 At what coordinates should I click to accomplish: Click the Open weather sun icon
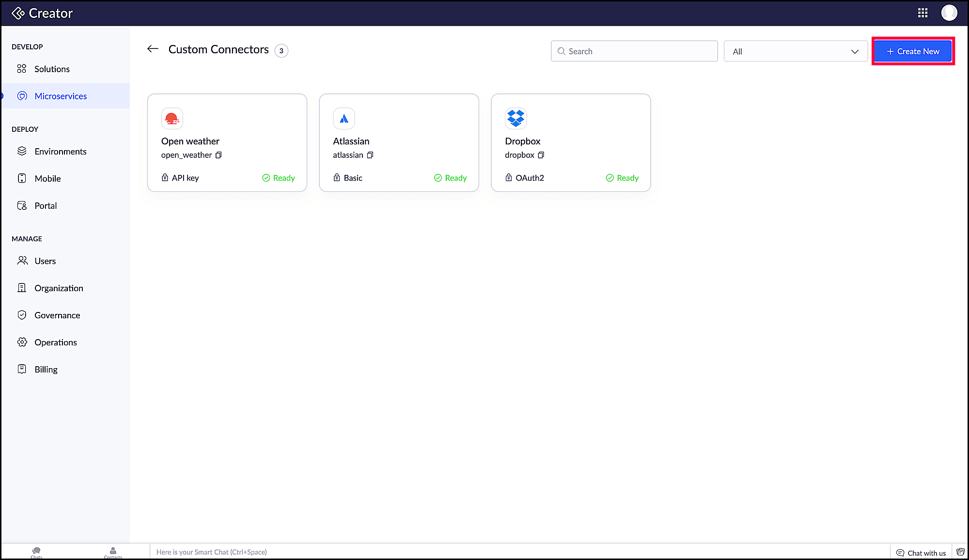(172, 118)
